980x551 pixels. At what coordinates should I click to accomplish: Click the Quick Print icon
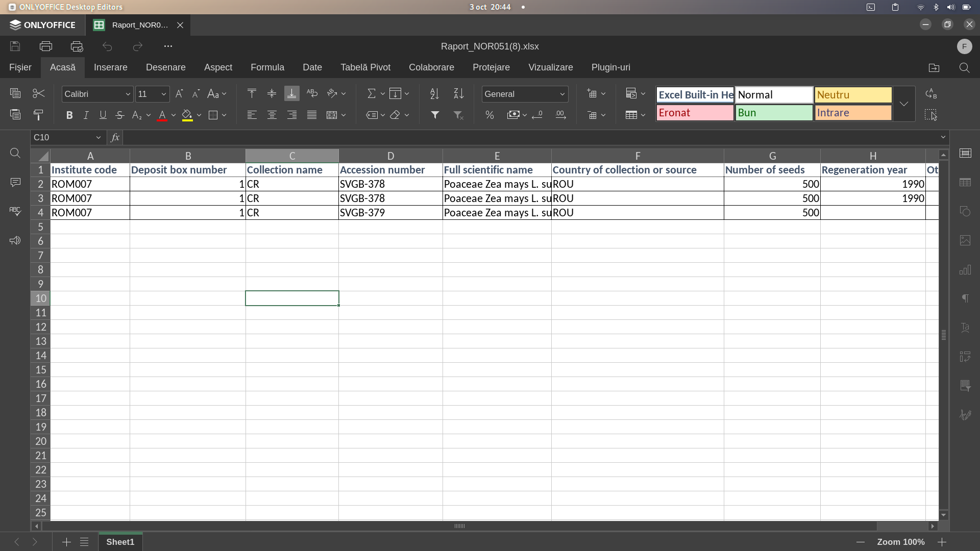pyautogui.click(x=77, y=46)
